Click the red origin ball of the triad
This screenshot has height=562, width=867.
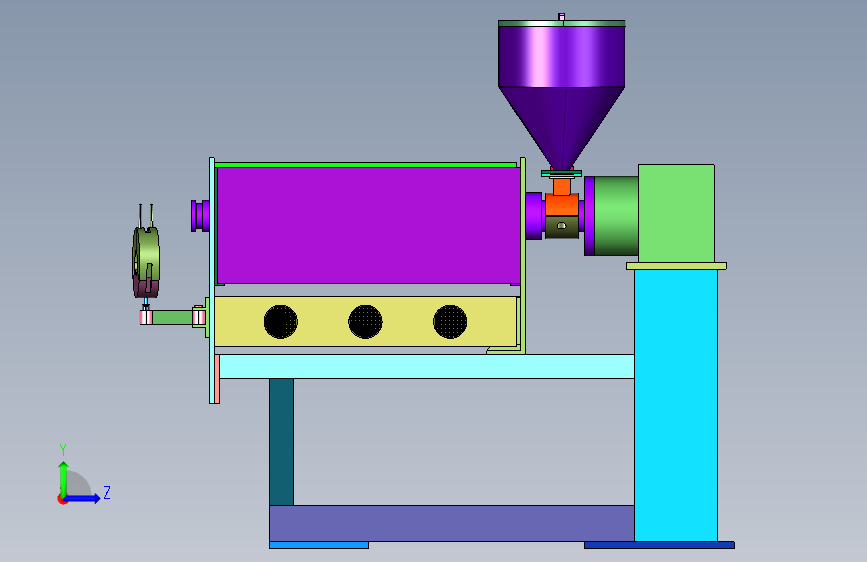click(62, 499)
